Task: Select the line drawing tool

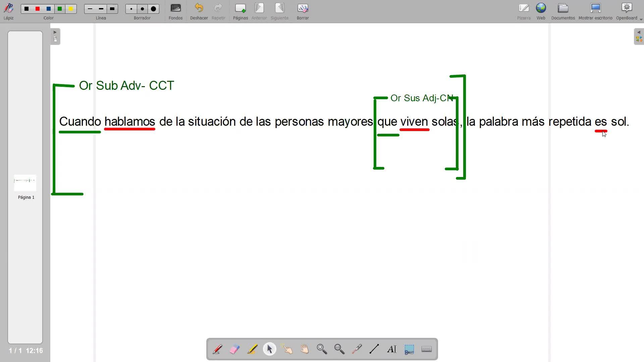Action: (x=374, y=349)
